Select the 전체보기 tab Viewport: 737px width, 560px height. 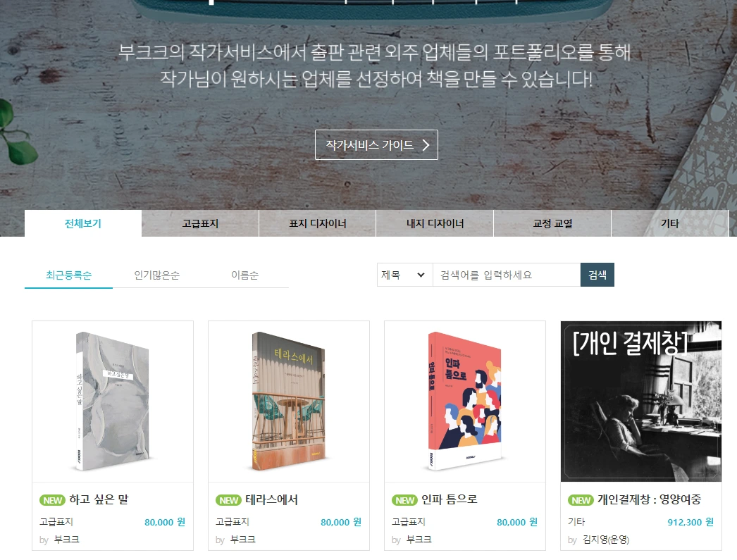82,223
